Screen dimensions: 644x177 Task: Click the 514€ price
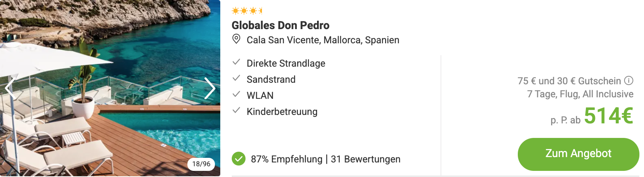click(608, 115)
